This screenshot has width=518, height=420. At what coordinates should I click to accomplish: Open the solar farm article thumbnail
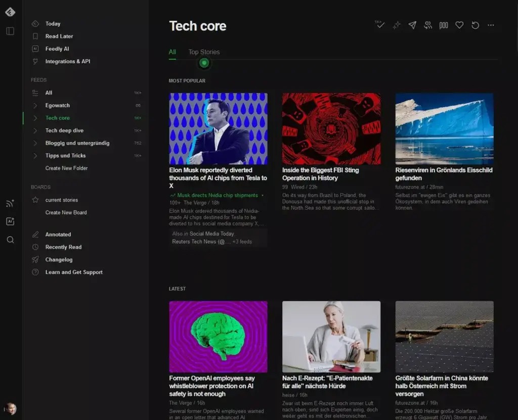coord(444,337)
